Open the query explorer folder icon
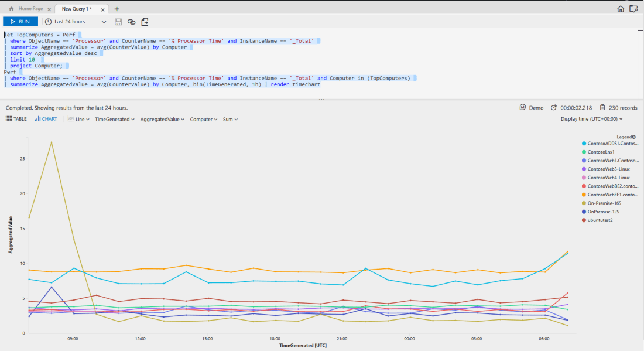The width and height of the screenshot is (644, 351). click(x=633, y=9)
